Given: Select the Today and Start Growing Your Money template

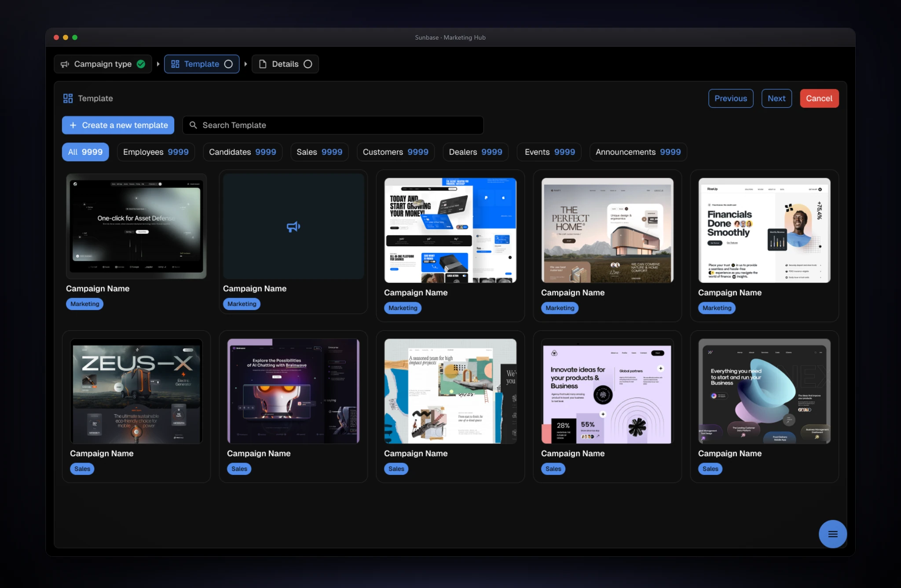Looking at the screenshot, I should (450, 230).
